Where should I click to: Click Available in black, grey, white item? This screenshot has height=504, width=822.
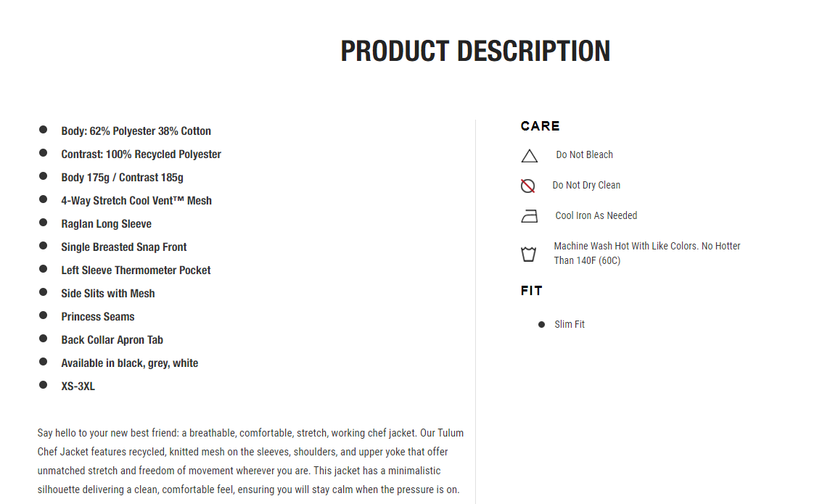coord(129,363)
